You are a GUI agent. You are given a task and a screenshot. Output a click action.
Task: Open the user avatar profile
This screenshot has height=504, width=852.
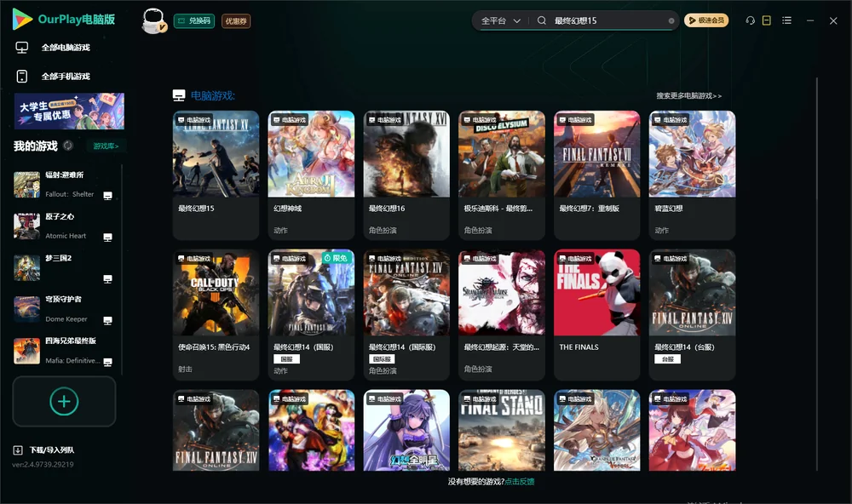pos(153,20)
